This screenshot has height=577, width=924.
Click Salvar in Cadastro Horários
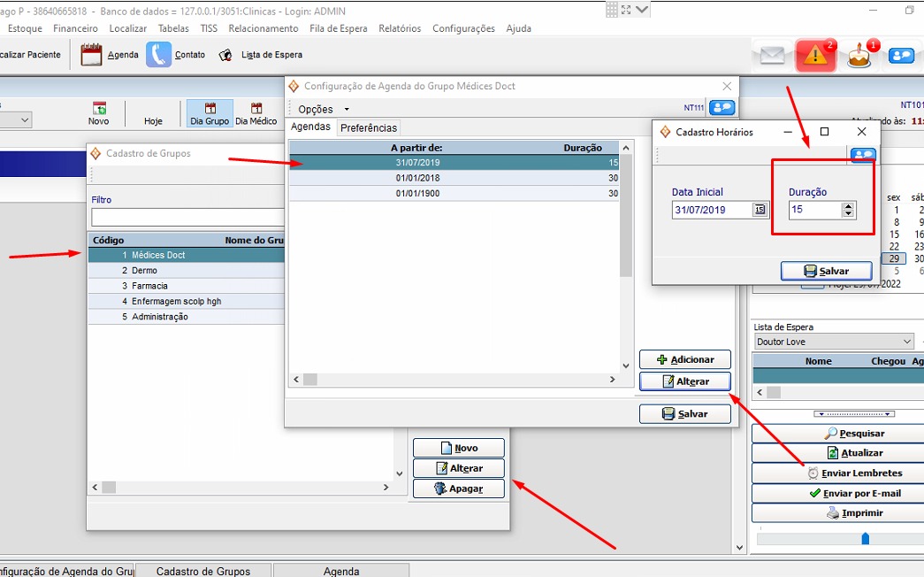point(826,272)
